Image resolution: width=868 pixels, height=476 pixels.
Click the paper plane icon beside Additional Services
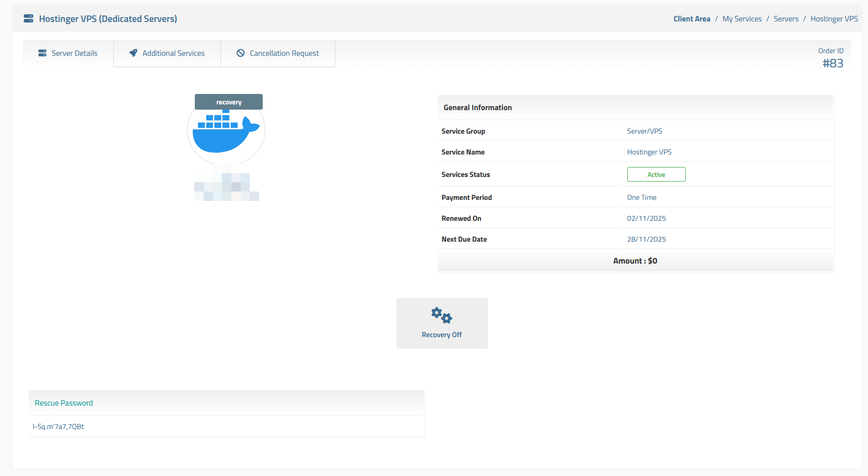(134, 53)
